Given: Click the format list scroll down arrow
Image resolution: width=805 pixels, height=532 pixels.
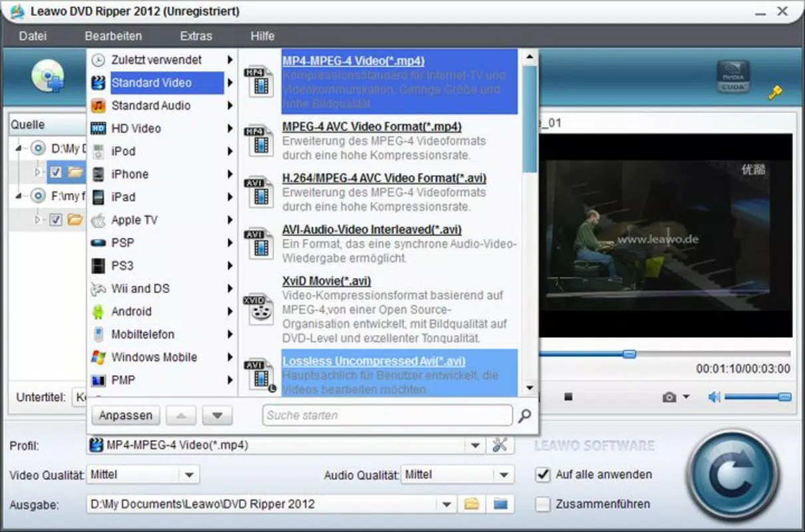Looking at the screenshot, I should click(530, 388).
